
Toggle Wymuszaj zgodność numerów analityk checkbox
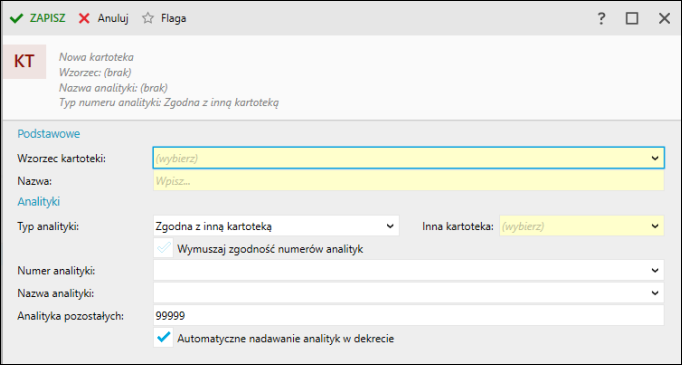164,248
